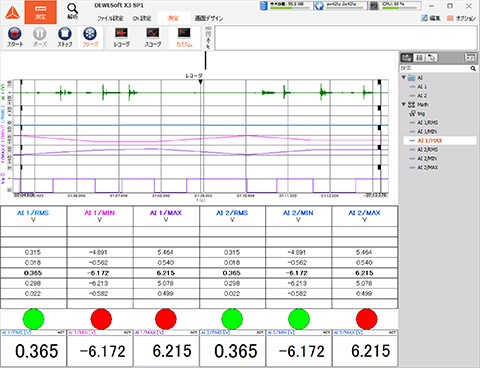
Task: Select AI 1/MIN in channel tree
Action: (x=427, y=132)
